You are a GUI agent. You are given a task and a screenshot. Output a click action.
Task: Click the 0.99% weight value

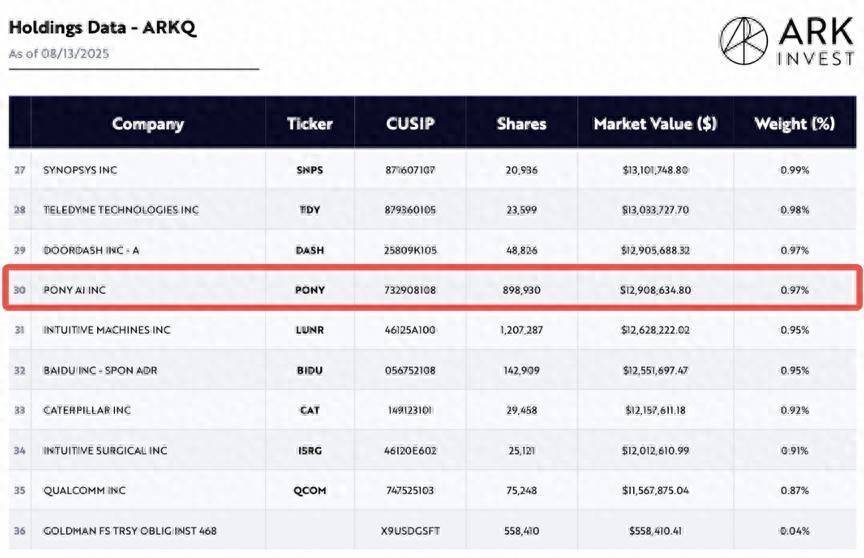click(x=795, y=170)
